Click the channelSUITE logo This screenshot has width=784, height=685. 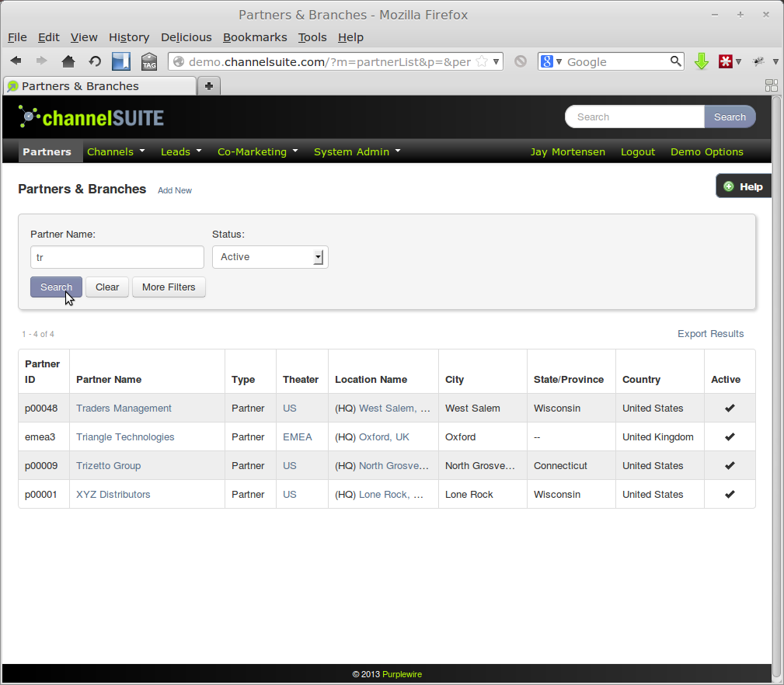(92, 117)
